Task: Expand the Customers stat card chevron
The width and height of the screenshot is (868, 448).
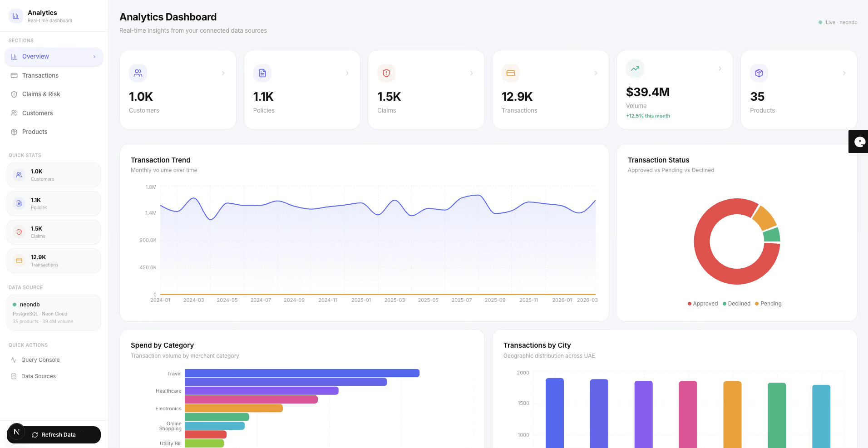Action: pyautogui.click(x=223, y=73)
